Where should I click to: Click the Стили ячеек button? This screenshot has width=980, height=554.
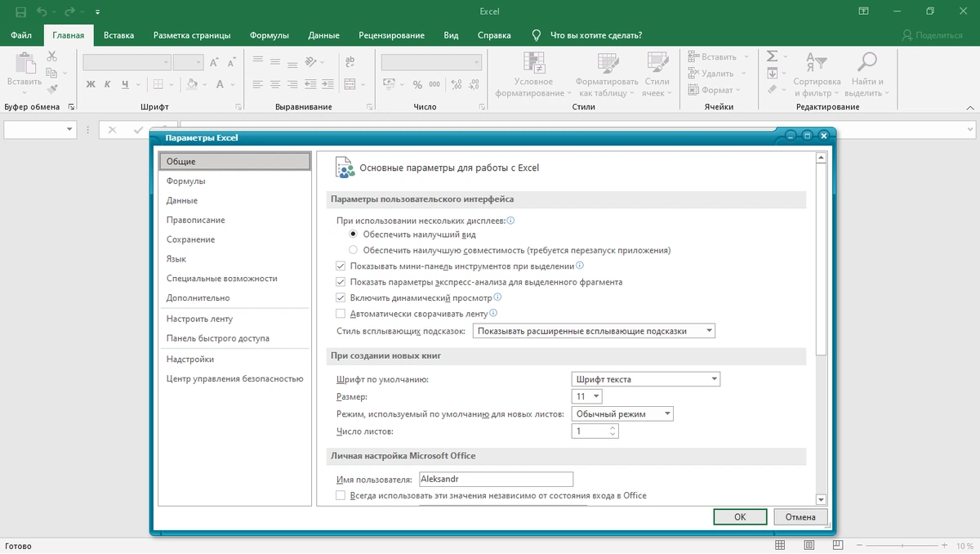tap(657, 74)
